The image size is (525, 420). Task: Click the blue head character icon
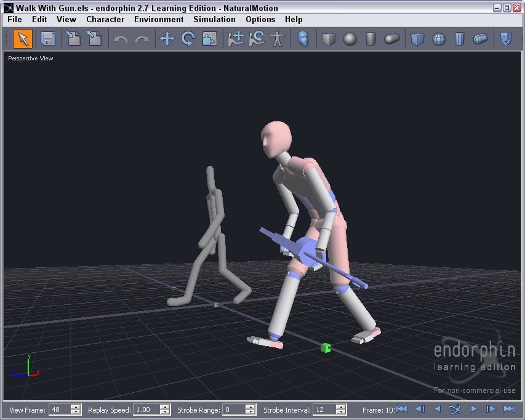point(303,39)
